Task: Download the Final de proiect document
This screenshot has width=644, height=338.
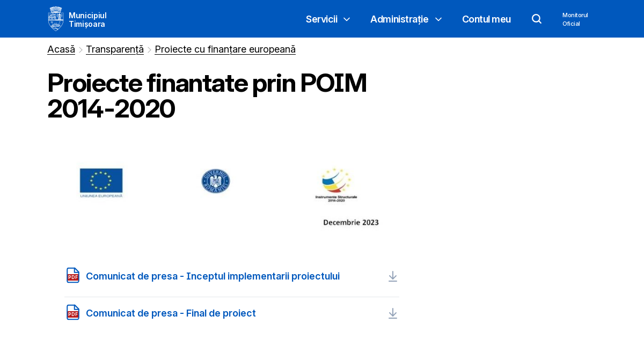Action: tap(392, 313)
